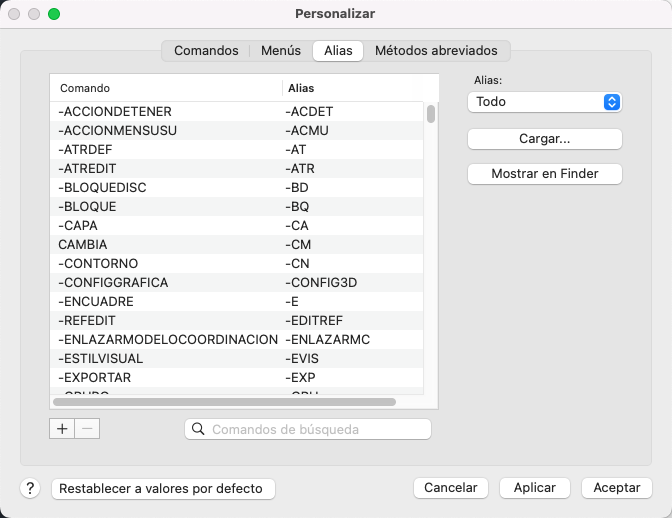Click the minus icon to remove alias

[87, 429]
